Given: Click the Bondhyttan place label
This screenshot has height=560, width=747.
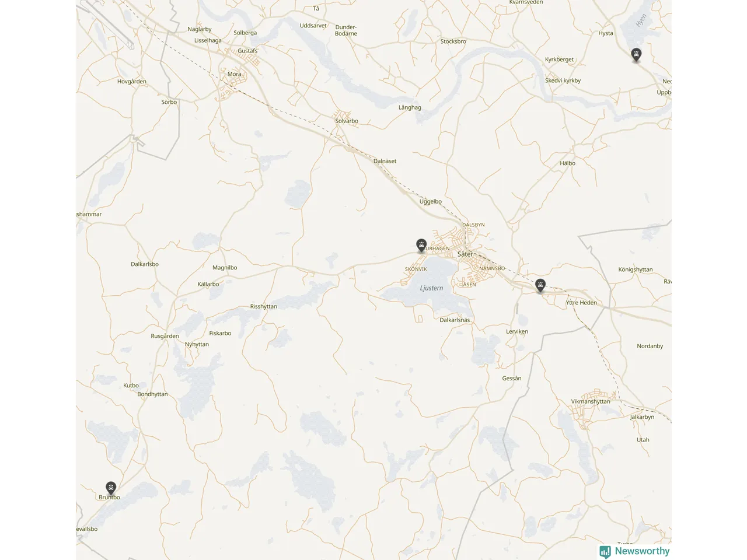Looking at the screenshot, I should 152,394.
